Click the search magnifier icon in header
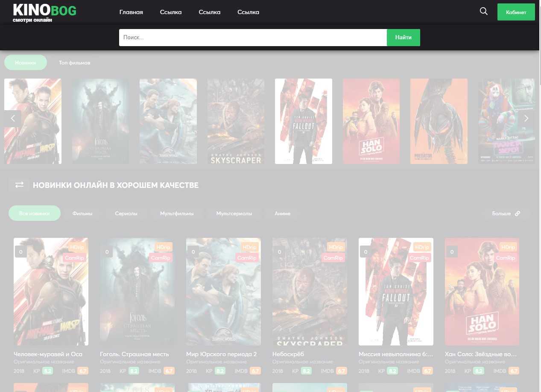This screenshot has width=541, height=392. tap(484, 12)
